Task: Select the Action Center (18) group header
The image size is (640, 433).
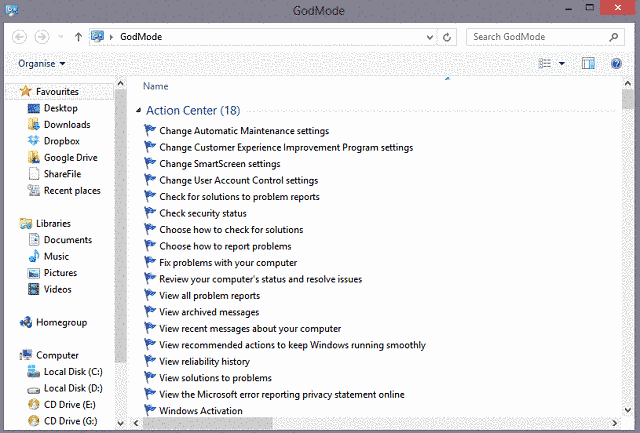Action: (x=193, y=111)
